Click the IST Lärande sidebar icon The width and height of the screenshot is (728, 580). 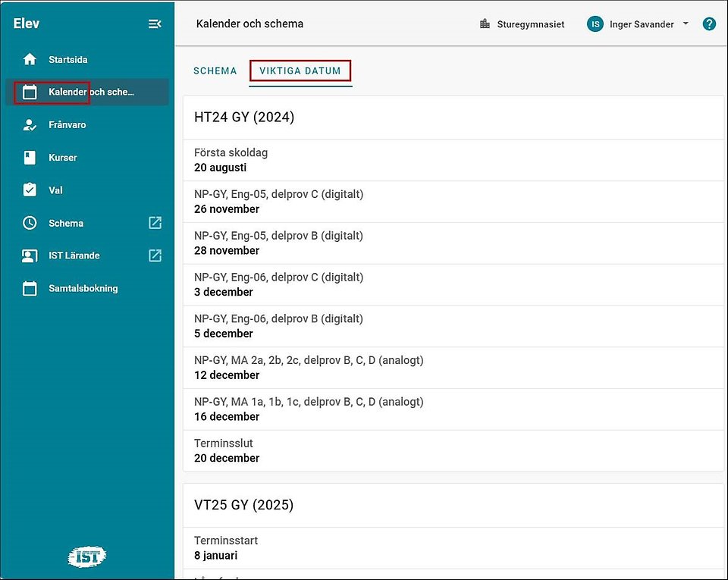[30, 256]
